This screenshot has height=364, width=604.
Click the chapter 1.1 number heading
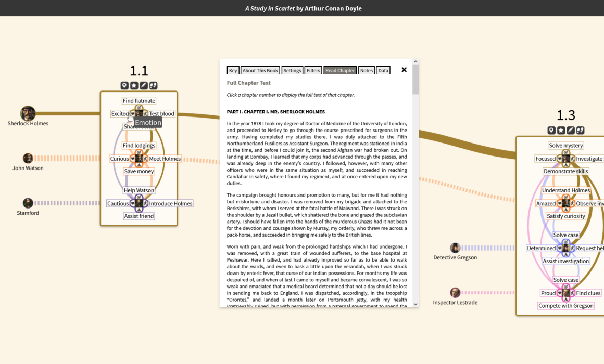[x=139, y=71]
